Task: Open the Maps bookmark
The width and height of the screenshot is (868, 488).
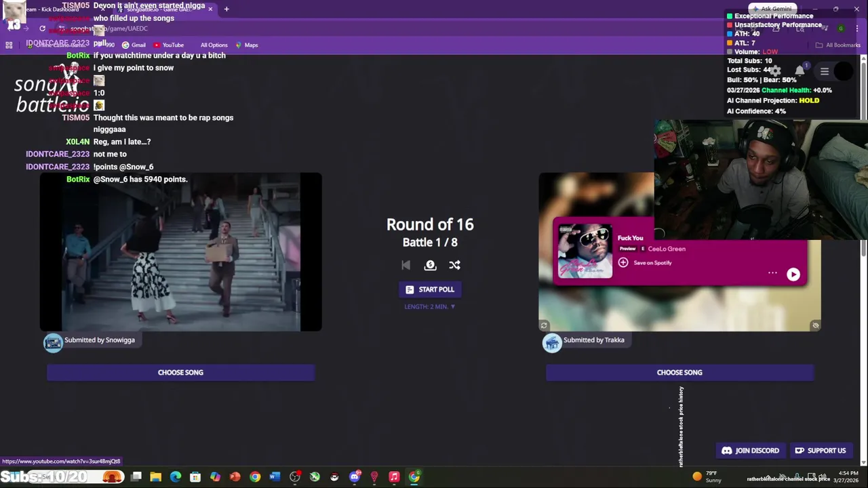Action: pyautogui.click(x=247, y=45)
